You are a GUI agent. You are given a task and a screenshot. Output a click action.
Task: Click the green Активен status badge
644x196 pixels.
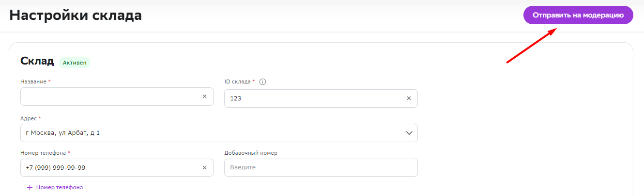pyautogui.click(x=75, y=63)
